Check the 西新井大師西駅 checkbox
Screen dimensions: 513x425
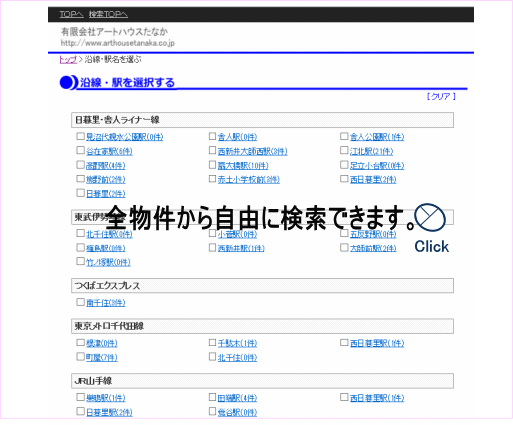[212, 150]
